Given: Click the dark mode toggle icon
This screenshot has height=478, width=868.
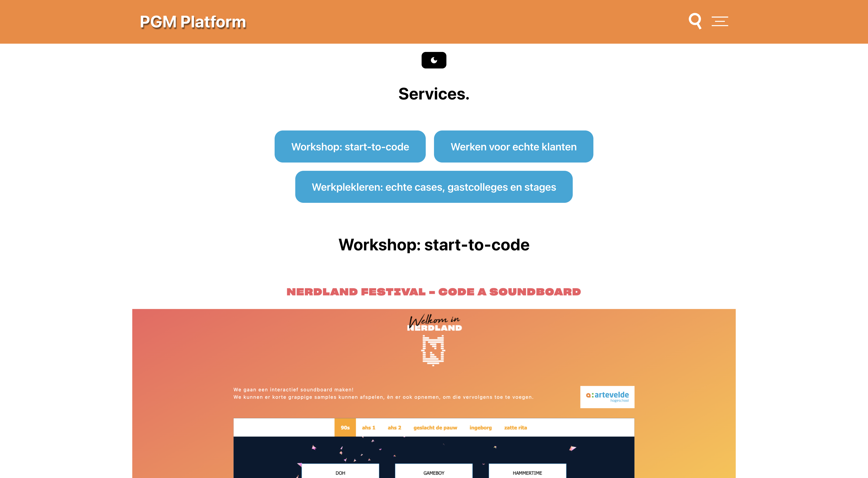Looking at the screenshot, I should (x=434, y=59).
